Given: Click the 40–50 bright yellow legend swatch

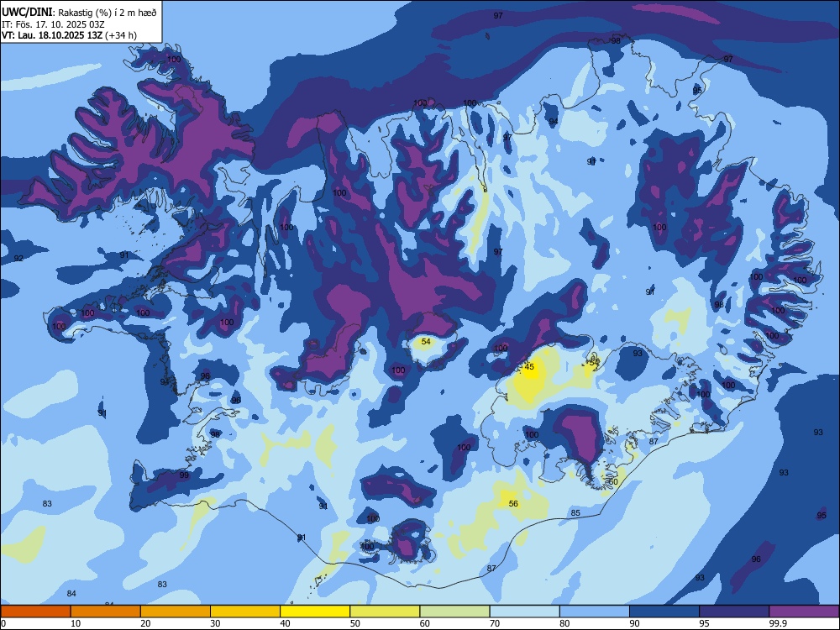Looking at the screenshot, I should click(x=315, y=612).
